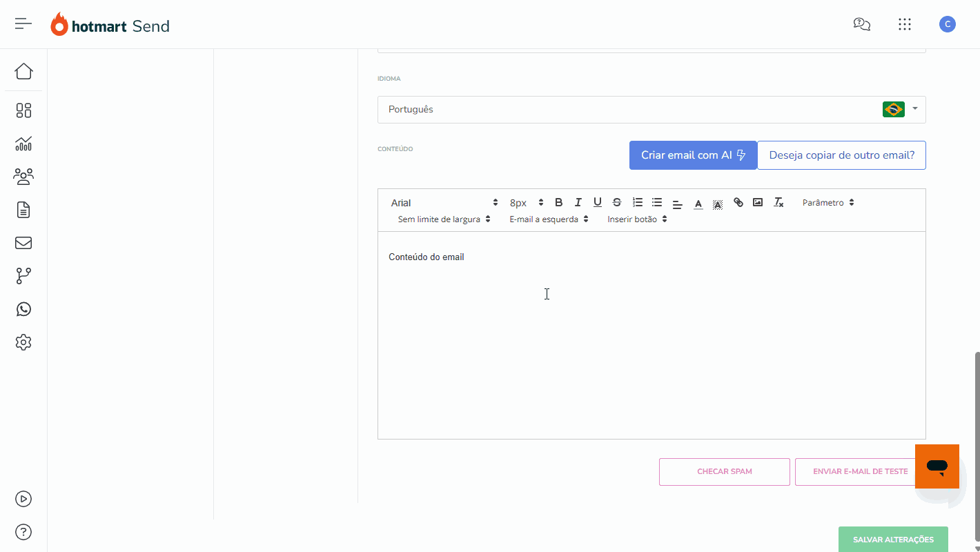Open the Arial font family dropdown

point(444,203)
